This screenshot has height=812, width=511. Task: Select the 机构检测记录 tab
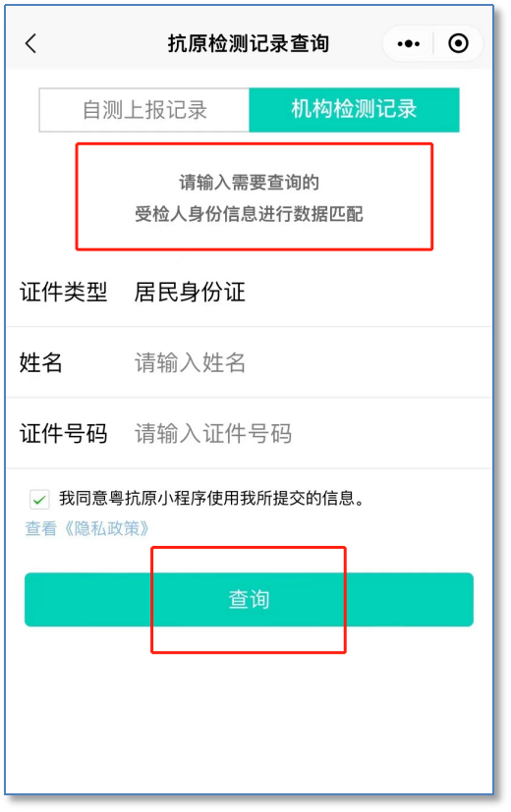(354, 110)
